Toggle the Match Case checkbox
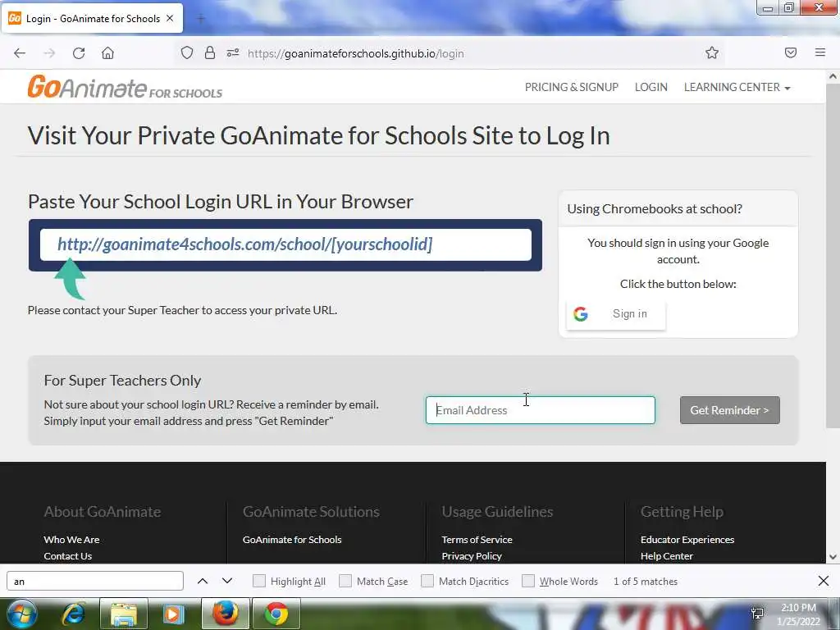This screenshot has width=840, height=630. click(345, 581)
